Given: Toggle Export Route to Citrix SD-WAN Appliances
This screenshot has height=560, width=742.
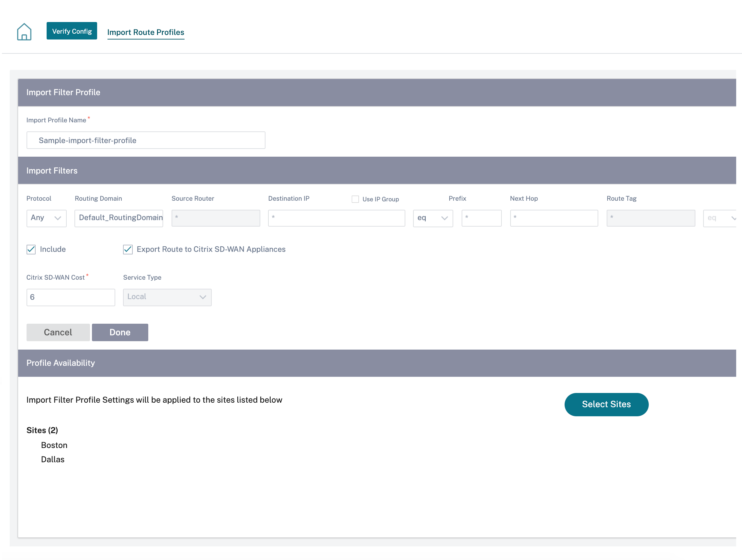Looking at the screenshot, I should click(x=128, y=249).
